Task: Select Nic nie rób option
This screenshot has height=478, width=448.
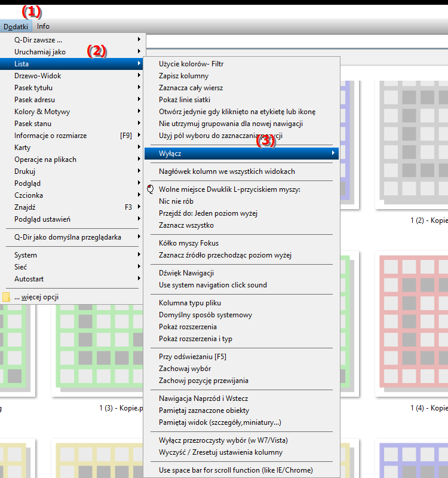Action: 242,201
